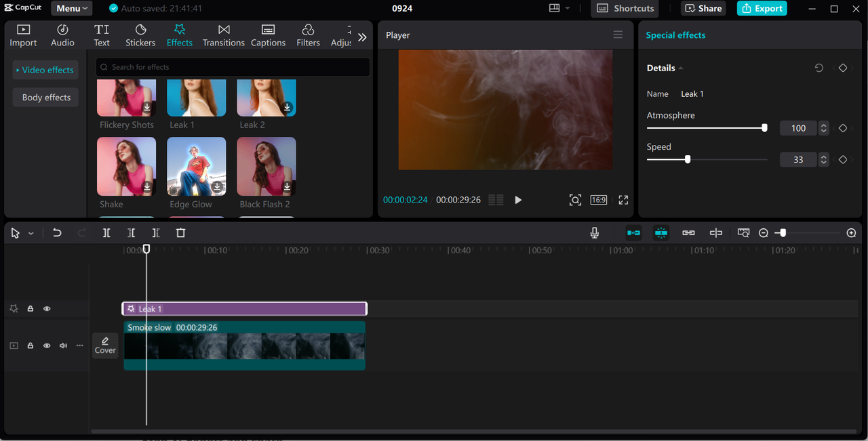Open the Audio tab

62,35
